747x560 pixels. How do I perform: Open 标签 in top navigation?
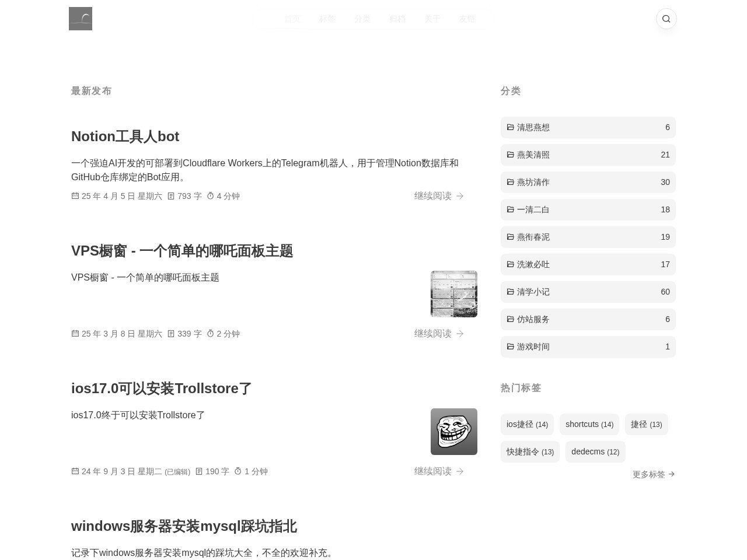click(x=327, y=19)
